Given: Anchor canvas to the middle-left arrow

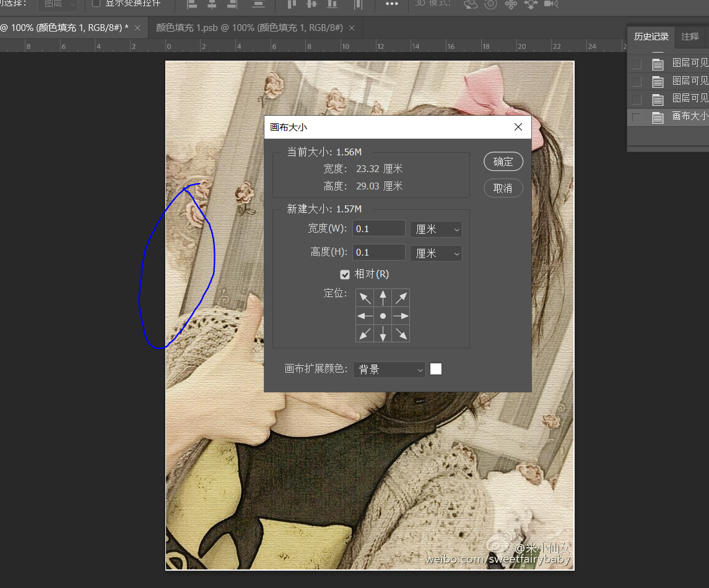Looking at the screenshot, I should pyautogui.click(x=365, y=316).
